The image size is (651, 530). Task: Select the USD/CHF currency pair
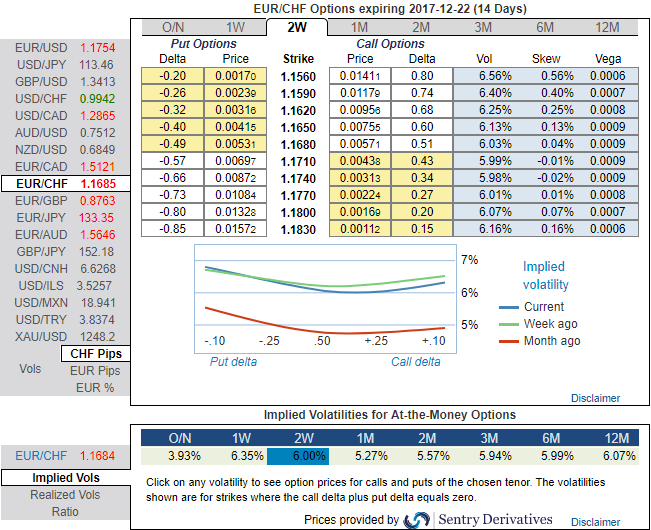tap(65, 99)
